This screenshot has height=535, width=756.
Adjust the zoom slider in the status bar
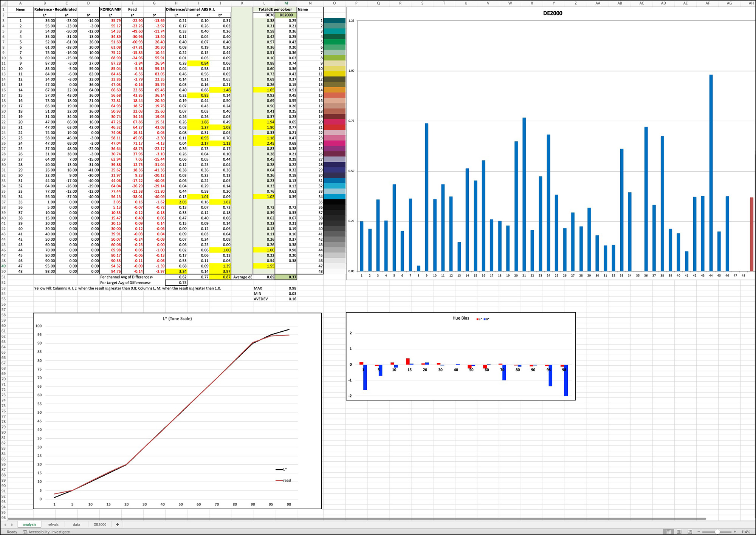click(x=717, y=532)
